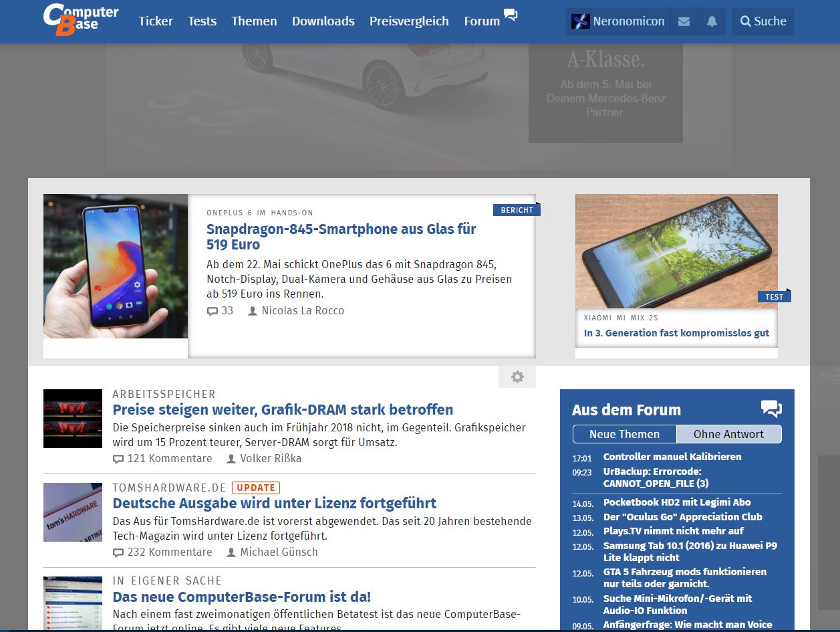
Task: Open the Forum menu item
Action: pos(482,21)
